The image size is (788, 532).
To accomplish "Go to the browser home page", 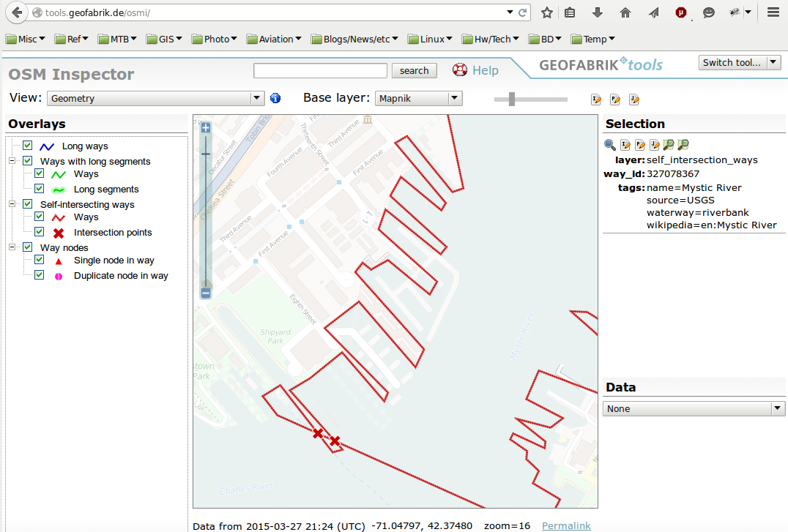I will pyautogui.click(x=625, y=12).
